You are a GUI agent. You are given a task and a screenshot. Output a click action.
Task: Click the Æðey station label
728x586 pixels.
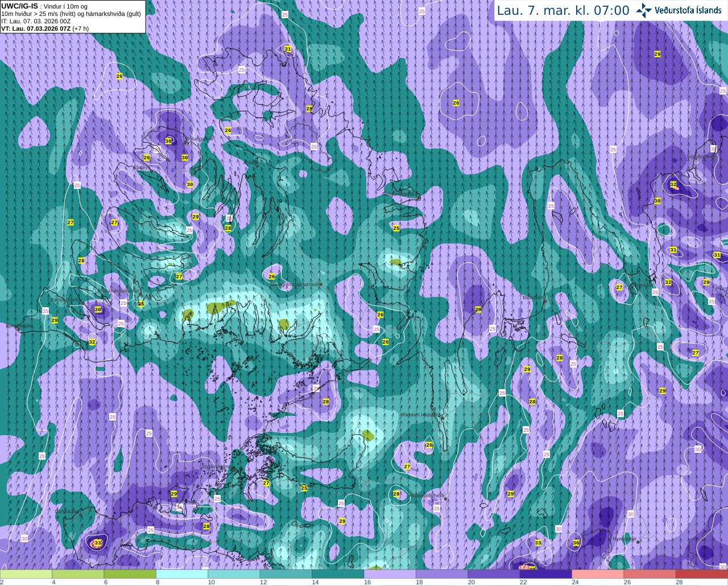pos(250,162)
